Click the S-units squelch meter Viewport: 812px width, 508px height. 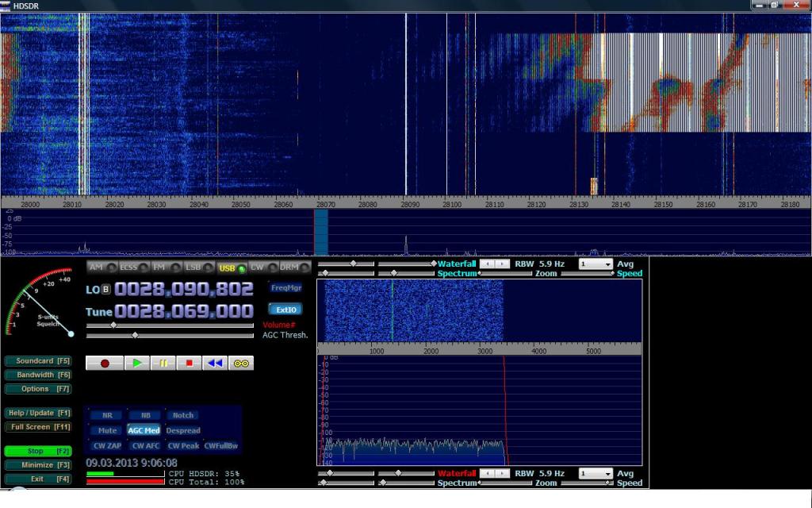pos(41,303)
